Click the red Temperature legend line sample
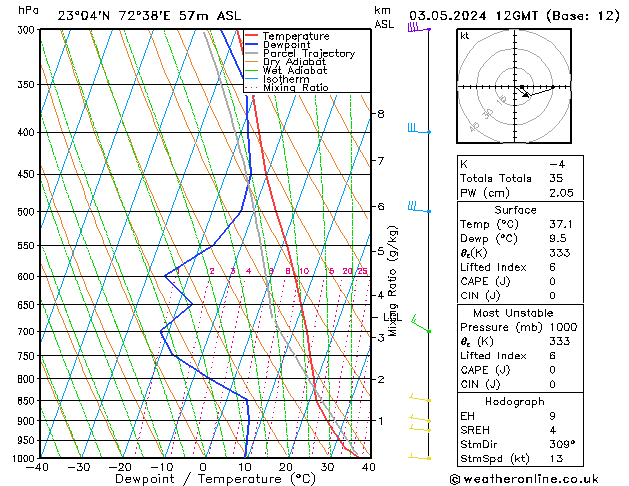The width and height of the screenshot is (629, 486). click(x=251, y=36)
